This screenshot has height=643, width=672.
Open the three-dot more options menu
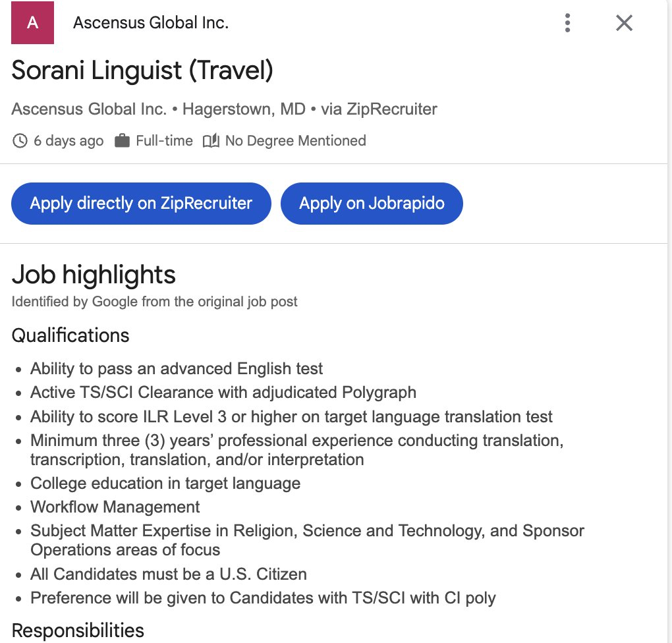pyautogui.click(x=567, y=23)
